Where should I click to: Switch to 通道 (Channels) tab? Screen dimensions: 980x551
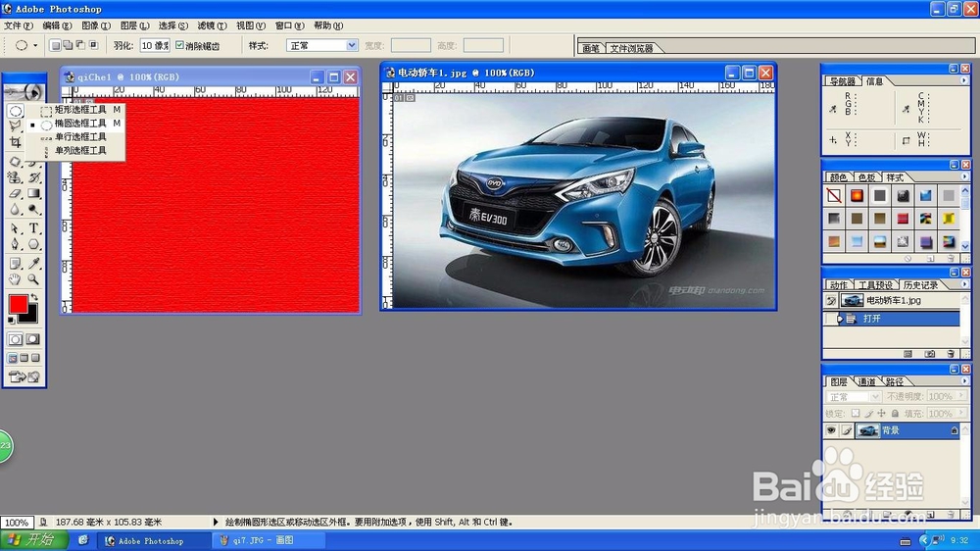click(x=866, y=381)
